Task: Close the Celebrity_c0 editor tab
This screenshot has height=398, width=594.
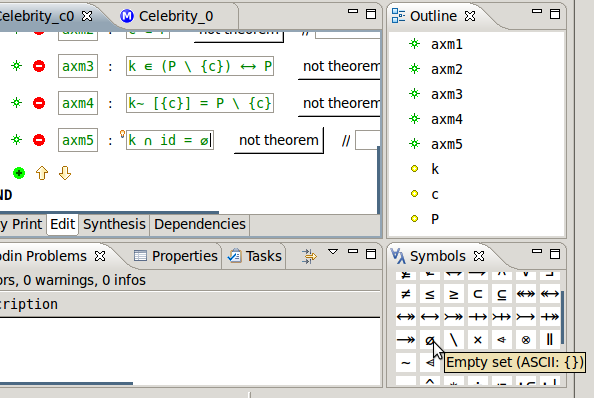Action: [87, 16]
